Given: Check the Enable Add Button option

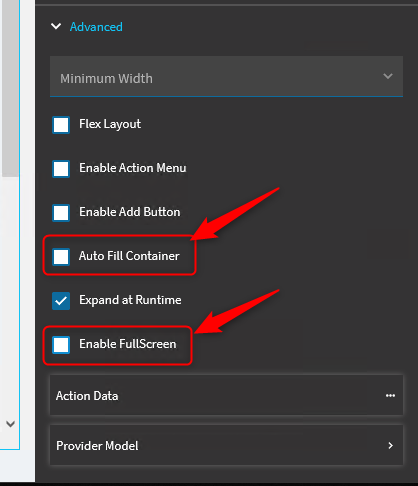Looking at the screenshot, I should (x=61, y=213).
